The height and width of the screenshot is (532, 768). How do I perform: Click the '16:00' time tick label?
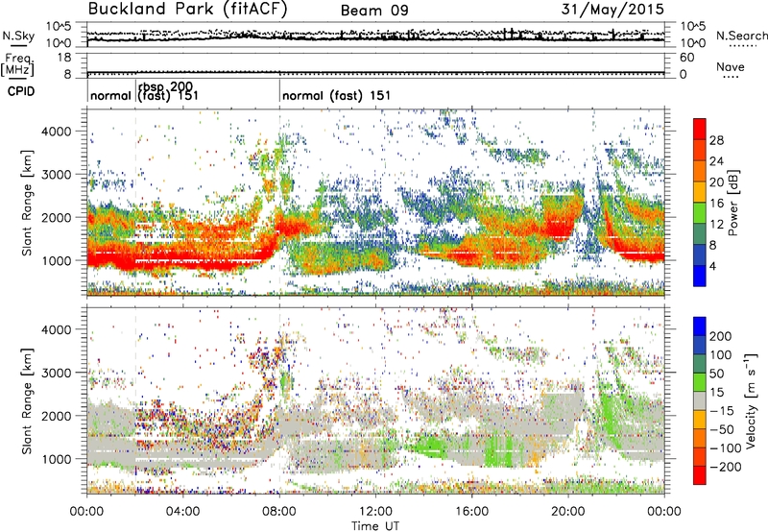click(471, 511)
